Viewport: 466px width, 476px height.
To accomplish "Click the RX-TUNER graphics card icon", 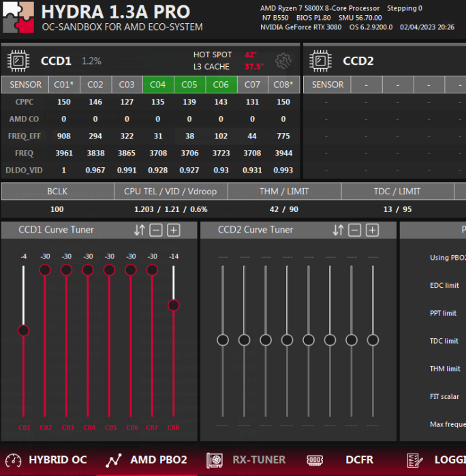I will point(215,460).
